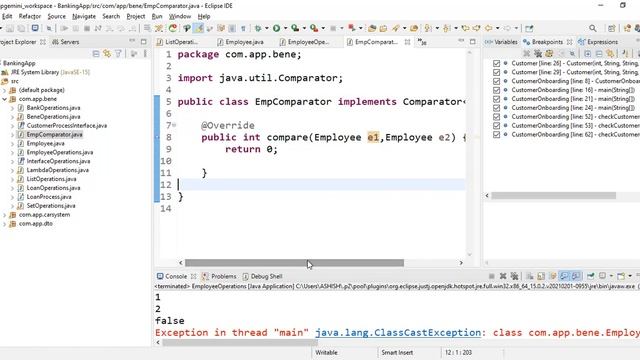Toggle CustomerOnboarding line 24 breakpoint checkbox
Screen dimensions: 640x360
click(496, 108)
